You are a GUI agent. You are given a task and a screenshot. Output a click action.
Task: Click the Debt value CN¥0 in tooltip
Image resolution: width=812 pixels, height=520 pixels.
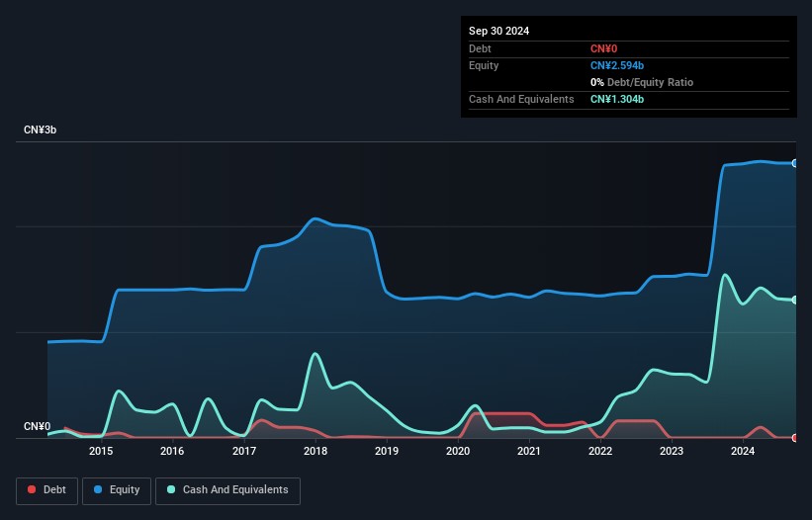tap(604, 48)
